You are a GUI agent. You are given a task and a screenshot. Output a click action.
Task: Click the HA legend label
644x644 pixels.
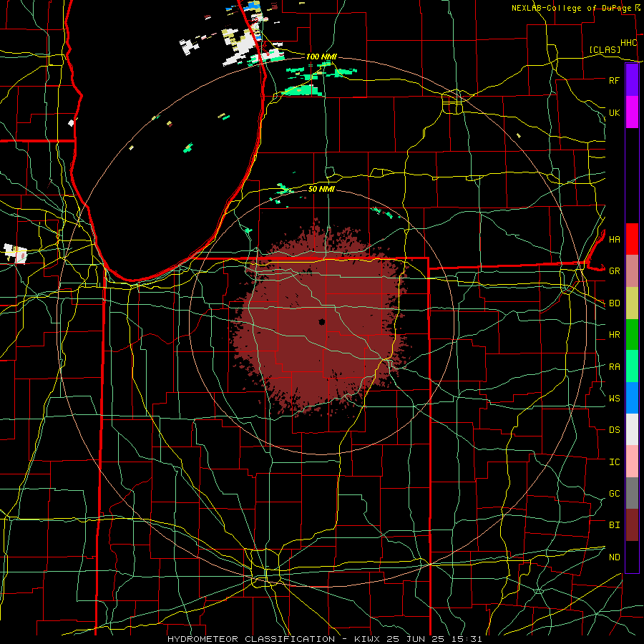pos(614,239)
